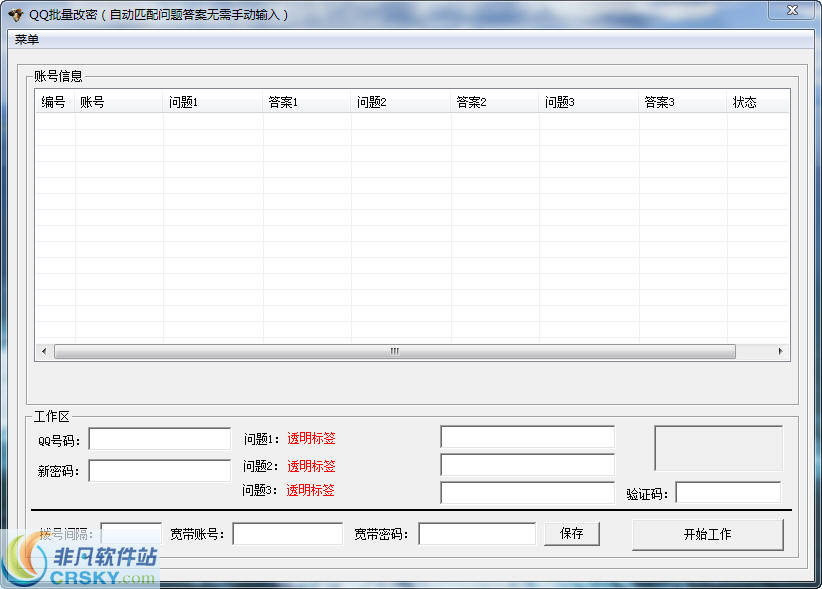The height and width of the screenshot is (589, 822).
Task: Click the 问题2 column header
Action: (x=401, y=102)
